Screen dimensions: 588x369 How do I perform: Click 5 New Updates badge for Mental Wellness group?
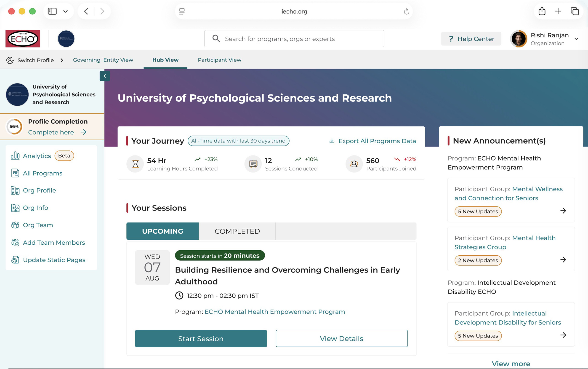478,211
